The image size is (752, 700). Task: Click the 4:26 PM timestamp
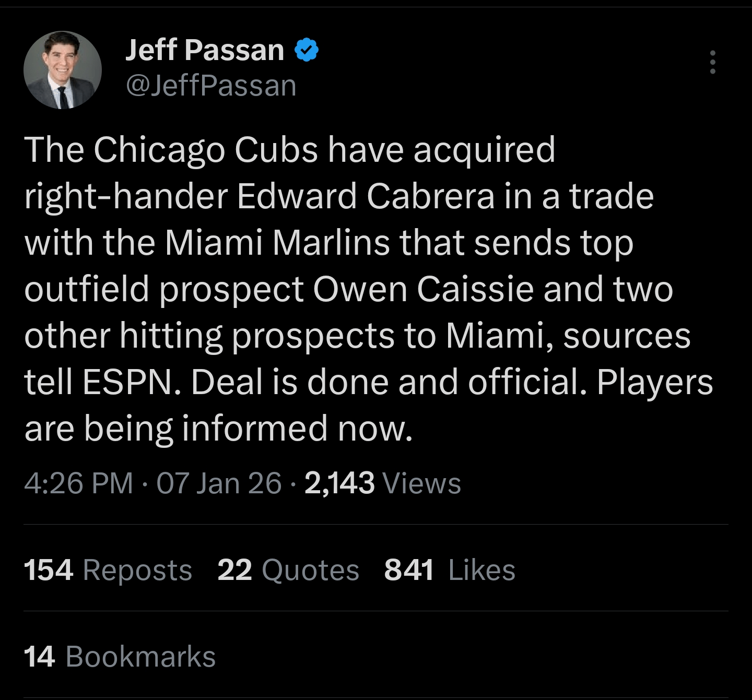coord(79,483)
